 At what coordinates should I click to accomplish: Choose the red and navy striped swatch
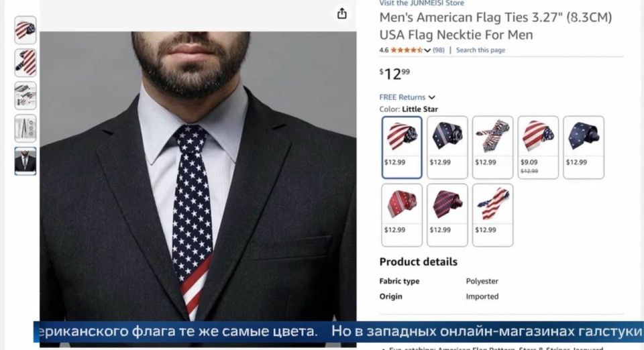pos(447,215)
